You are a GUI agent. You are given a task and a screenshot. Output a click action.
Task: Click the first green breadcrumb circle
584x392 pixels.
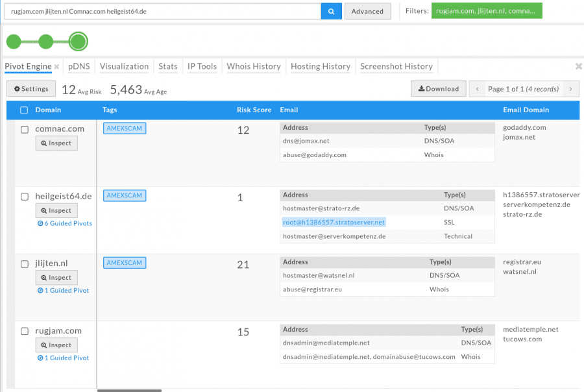14,42
